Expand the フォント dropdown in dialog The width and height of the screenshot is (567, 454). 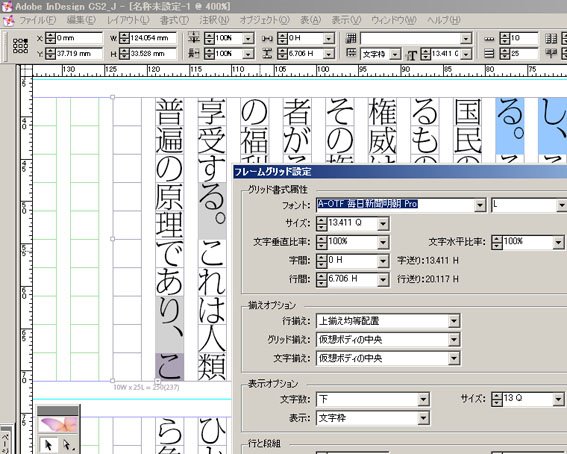(x=480, y=205)
